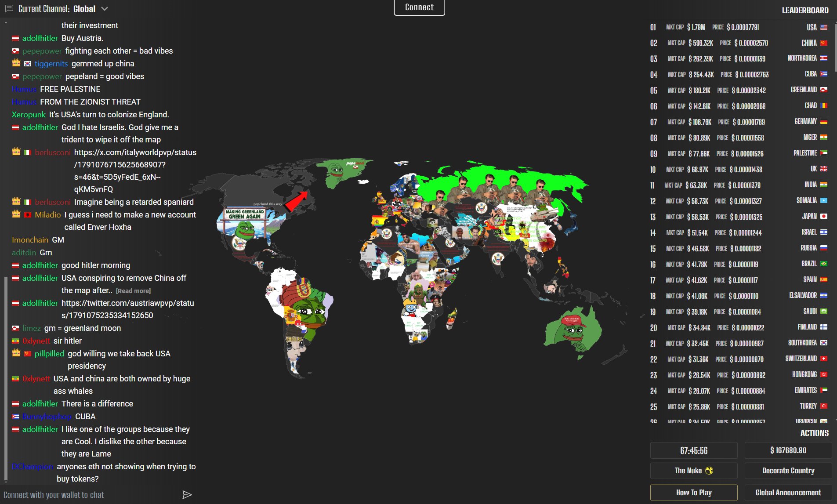Click the Germany flag in the leaderboard
The height and width of the screenshot is (504, 837).
point(824,121)
